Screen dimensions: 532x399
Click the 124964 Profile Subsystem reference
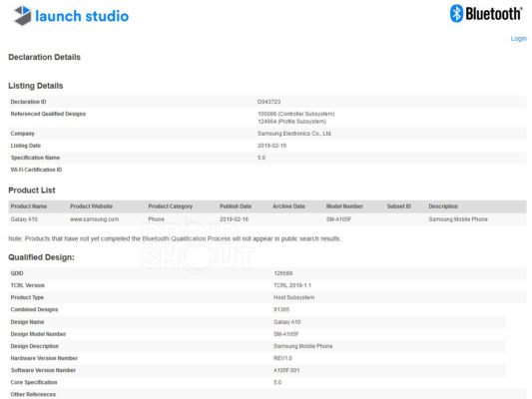[292, 122]
